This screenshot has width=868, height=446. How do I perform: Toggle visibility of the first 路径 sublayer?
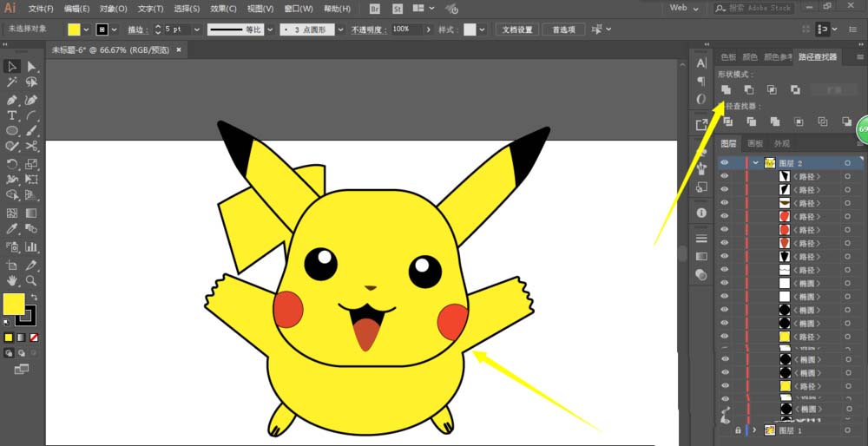pyautogui.click(x=725, y=176)
